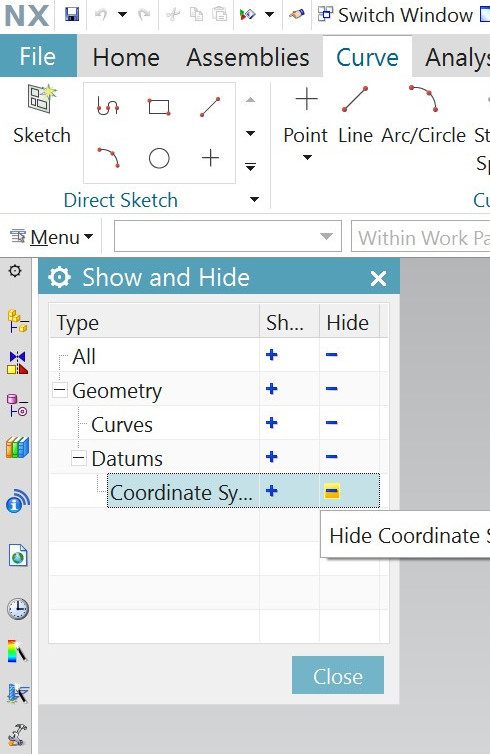Select the Rectangle tool in Direct Sketch
The height and width of the screenshot is (754, 490).
point(159,106)
